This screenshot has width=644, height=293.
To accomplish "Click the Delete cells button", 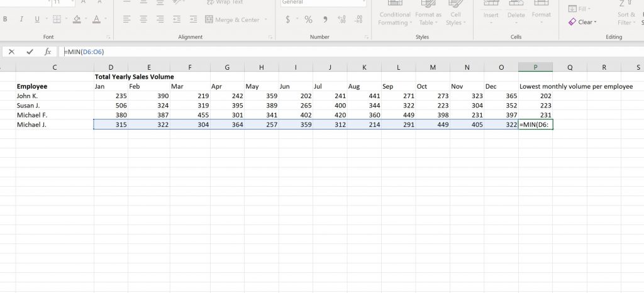I will 516,13.
